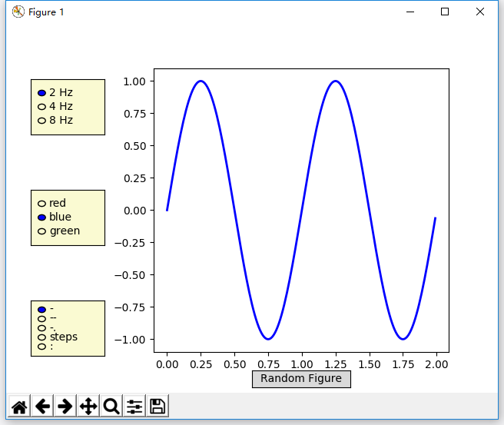Select the dotted ':' line style
This screenshot has height=425, width=504.
tap(41, 347)
